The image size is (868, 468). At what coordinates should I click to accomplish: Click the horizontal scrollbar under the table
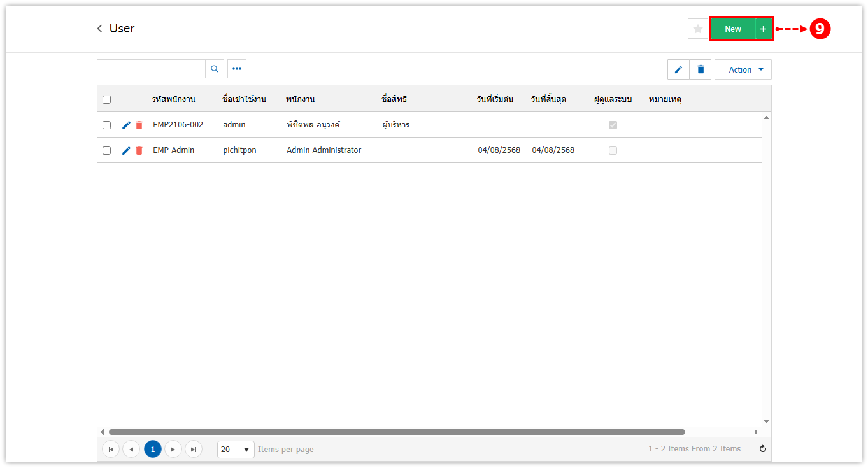click(x=396, y=432)
